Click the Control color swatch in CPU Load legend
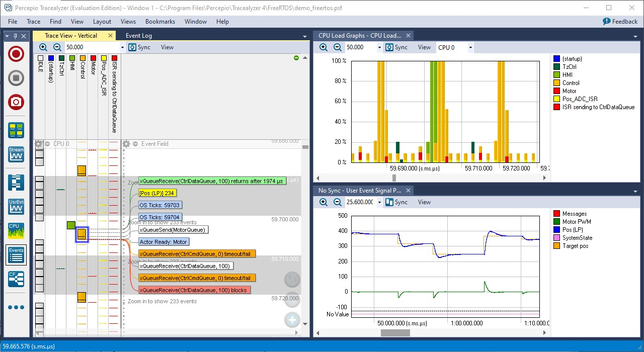The height and width of the screenshot is (352, 644). 556,83
